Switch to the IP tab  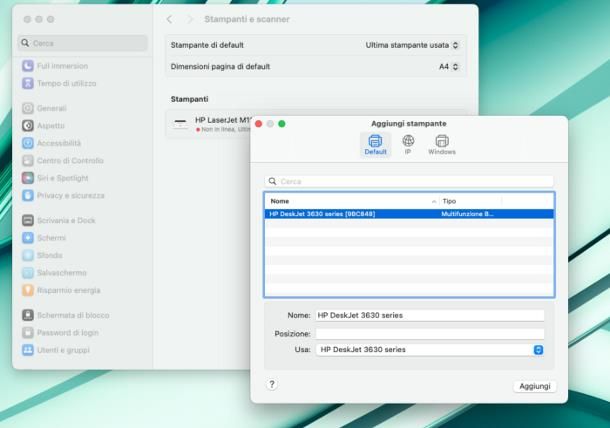click(408, 144)
